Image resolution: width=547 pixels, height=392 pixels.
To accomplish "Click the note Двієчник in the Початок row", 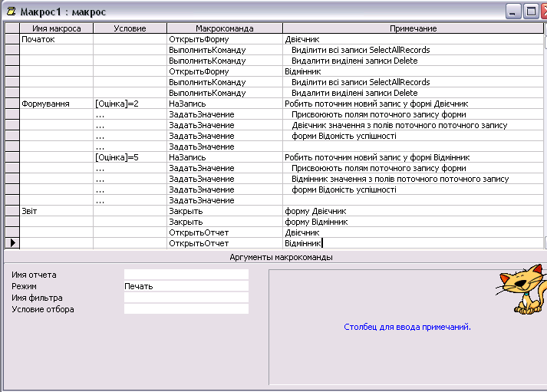I will [413, 39].
